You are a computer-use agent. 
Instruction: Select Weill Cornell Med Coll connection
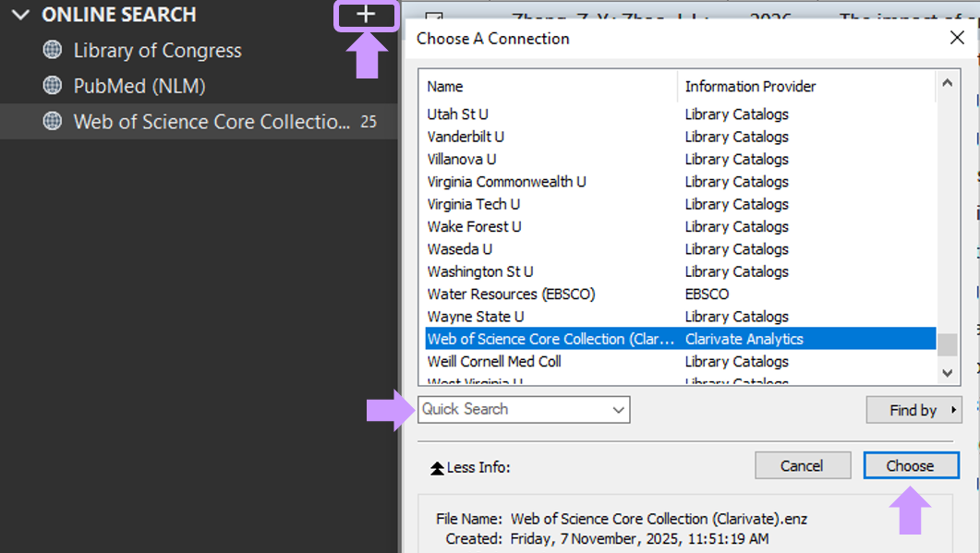coord(494,362)
